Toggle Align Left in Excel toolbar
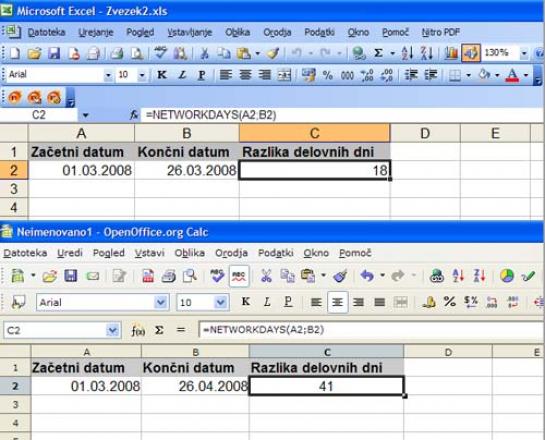This screenshot has height=440, width=545. [226, 75]
